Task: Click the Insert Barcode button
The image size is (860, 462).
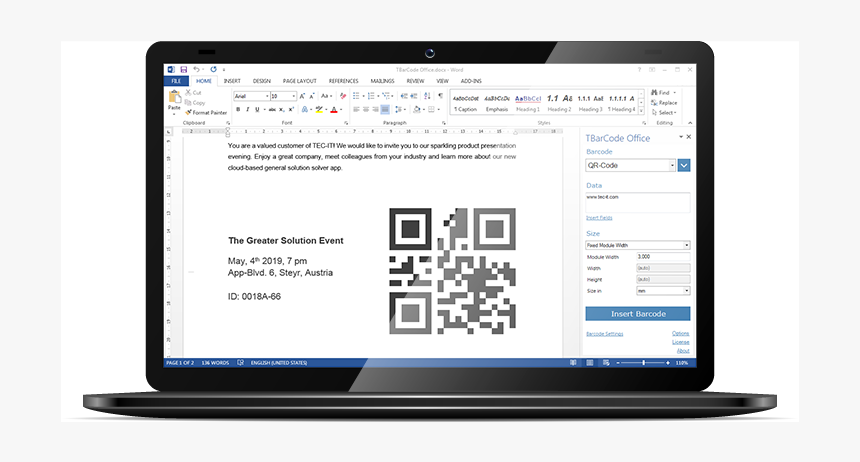Action: (638, 314)
